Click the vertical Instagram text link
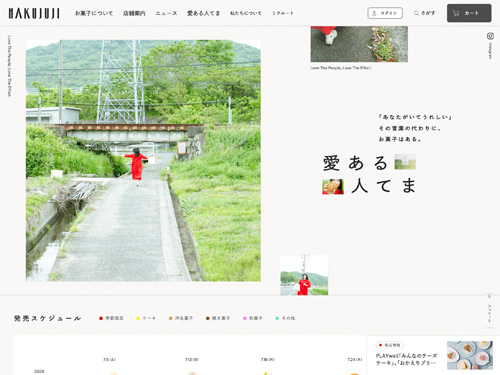This screenshot has width=500, height=375. pos(490,51)
